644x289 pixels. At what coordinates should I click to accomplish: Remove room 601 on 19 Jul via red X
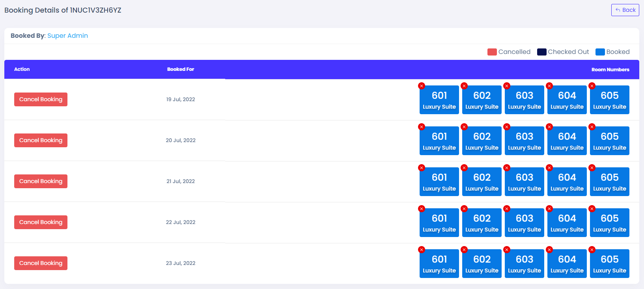(x=422, y=86)
